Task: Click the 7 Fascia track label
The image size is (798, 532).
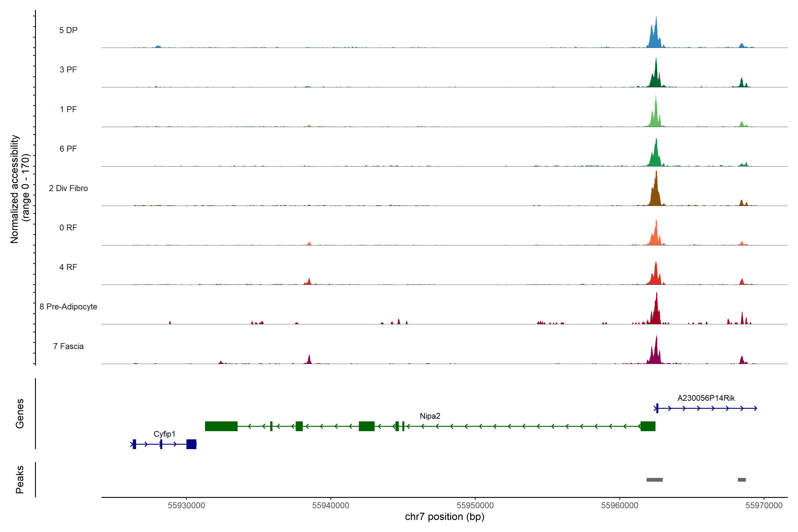Action: tap(68, 346)
